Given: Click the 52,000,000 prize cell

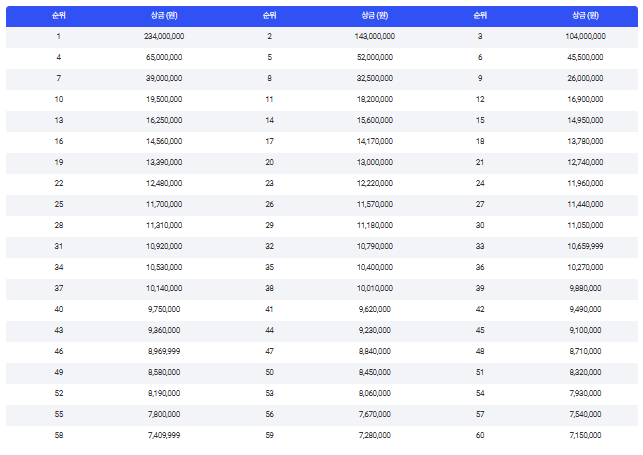Looking at the screenshot, I should tap(375, 57).
